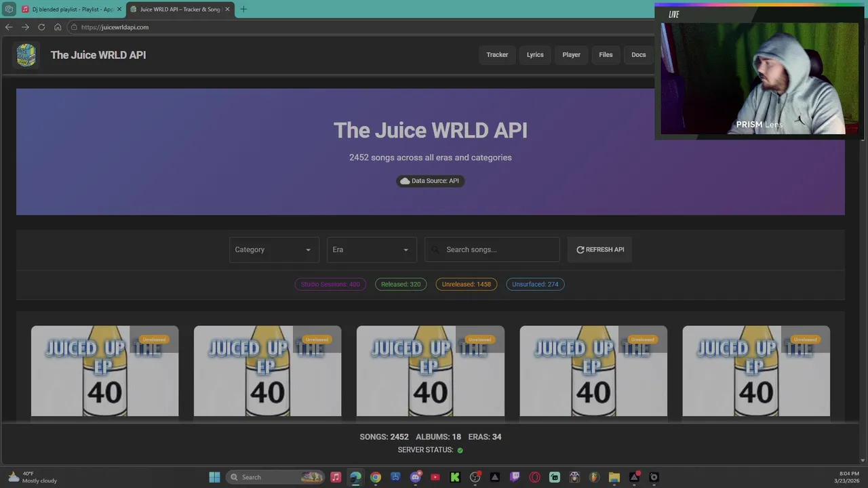This screenshot has width=868, height=488.
Task: Filter by Unreleased: 1458 chip
Action: pyautogui.click(x=466, y=284)
